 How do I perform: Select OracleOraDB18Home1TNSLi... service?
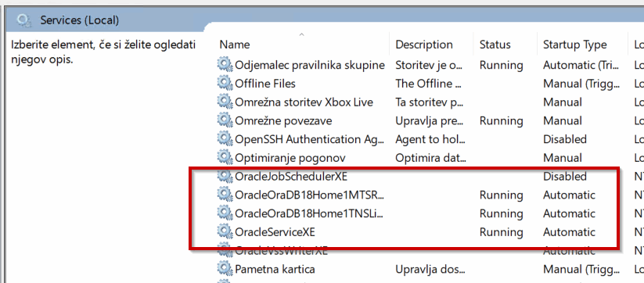coord(309,213)
